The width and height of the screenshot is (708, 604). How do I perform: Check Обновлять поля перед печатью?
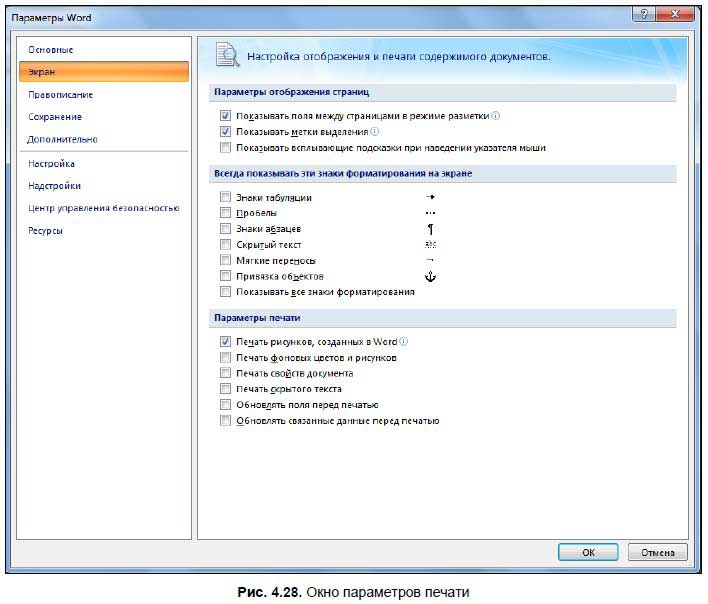click(x=225, y=404)
